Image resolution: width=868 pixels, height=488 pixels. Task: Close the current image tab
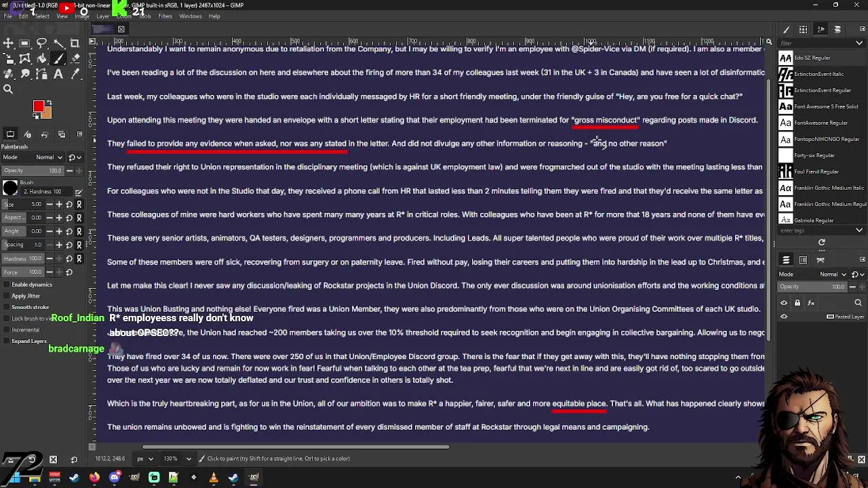[x=121, y=29]
